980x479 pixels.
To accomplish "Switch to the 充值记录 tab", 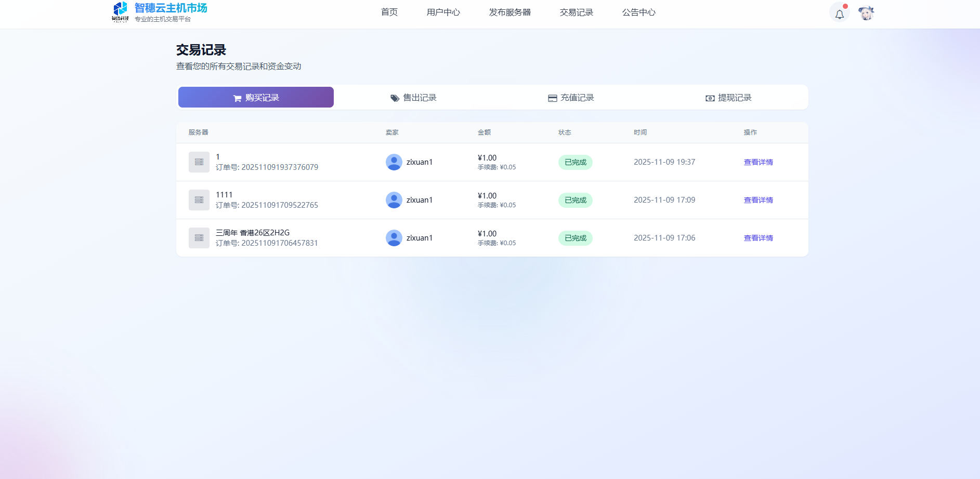I will coord(571,98).
